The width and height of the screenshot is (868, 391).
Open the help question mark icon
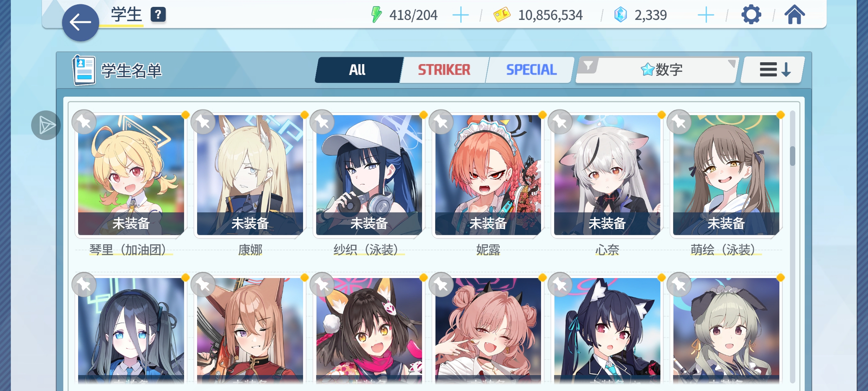tap(158, 15)
